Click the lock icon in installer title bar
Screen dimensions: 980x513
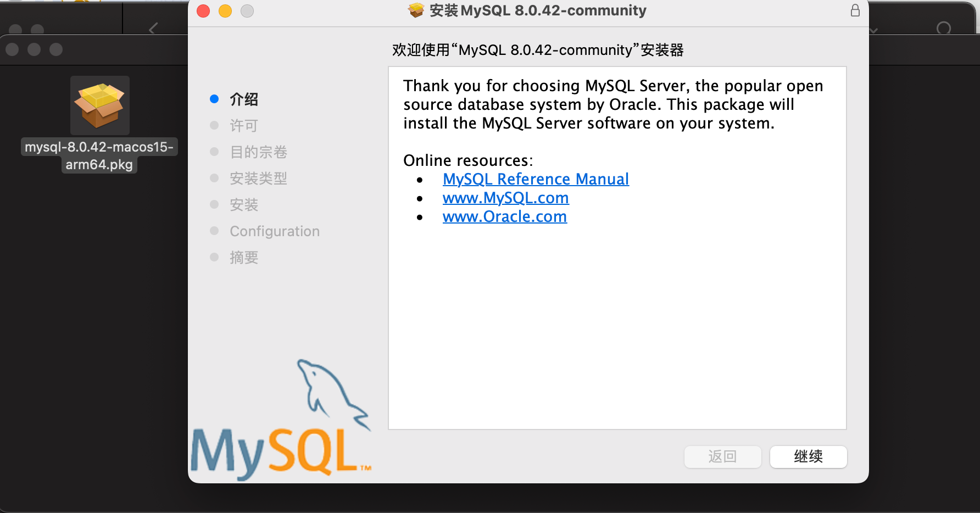click(855, 10)
